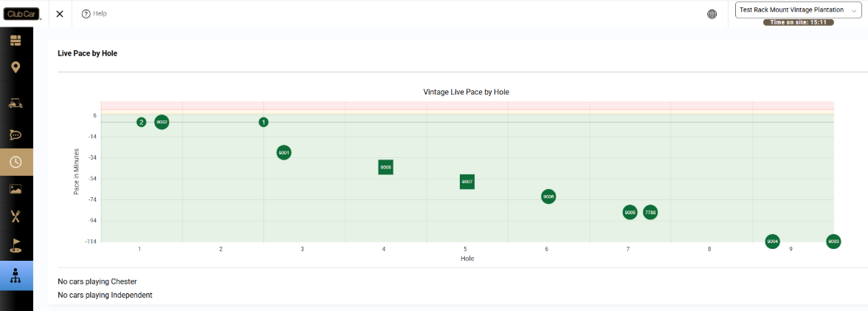
Task: Click the Hole x-axis title
Action: (467, 259)
